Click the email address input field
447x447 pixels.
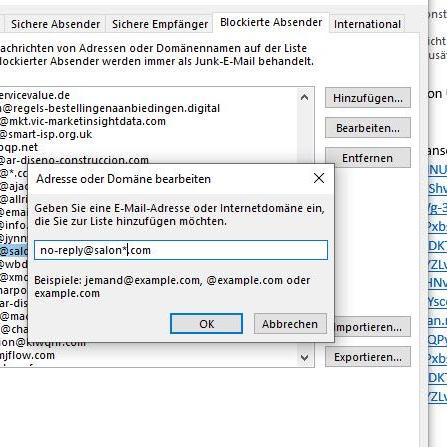pyautogui.click(x=181, y=250)
